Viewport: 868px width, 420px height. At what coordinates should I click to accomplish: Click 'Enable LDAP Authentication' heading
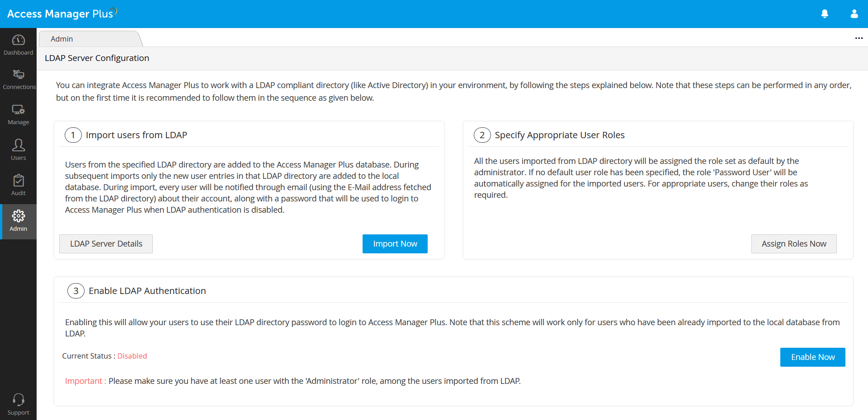coord(147,291)
